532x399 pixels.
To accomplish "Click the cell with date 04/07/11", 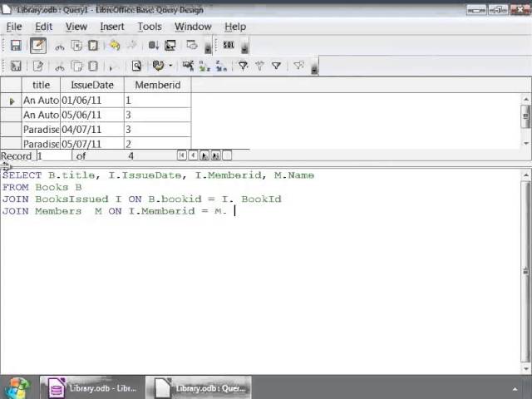I will [92, 130].
